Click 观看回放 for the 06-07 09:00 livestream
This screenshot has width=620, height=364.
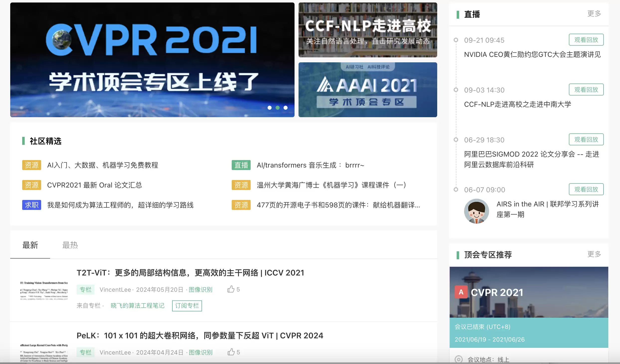pos(586,189)
